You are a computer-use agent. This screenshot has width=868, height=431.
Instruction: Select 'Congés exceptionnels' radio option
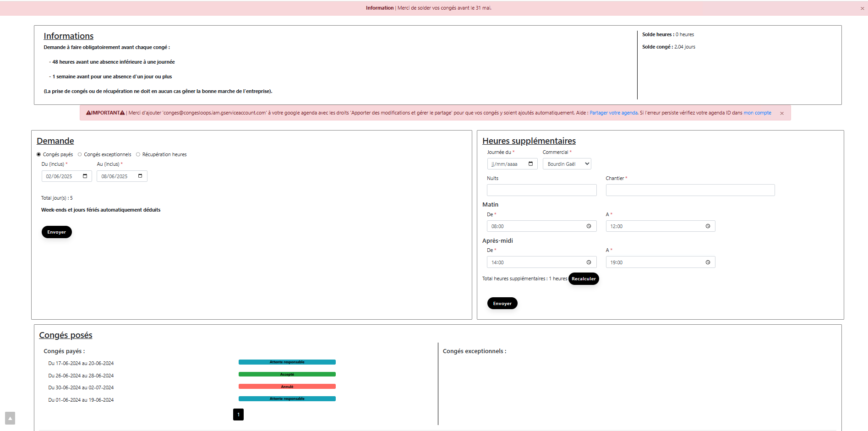click(x=80, y=155)
